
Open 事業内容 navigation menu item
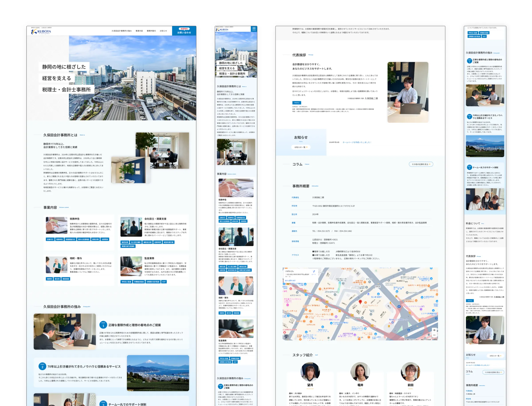click(x=139, y=31)
